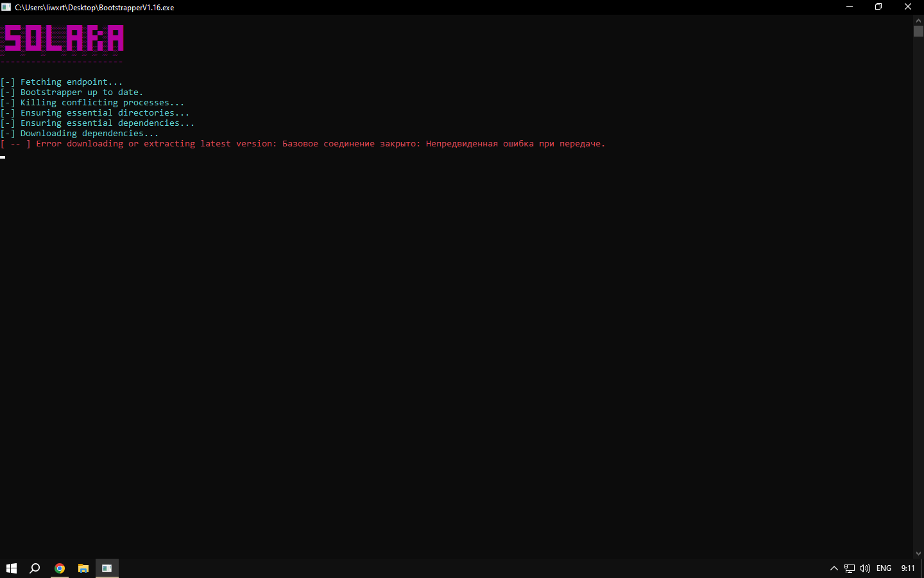This screenshot has width=924, height=578.
Task: Select the Bootstrapper console taskbar icon
Action: [107, 568]
